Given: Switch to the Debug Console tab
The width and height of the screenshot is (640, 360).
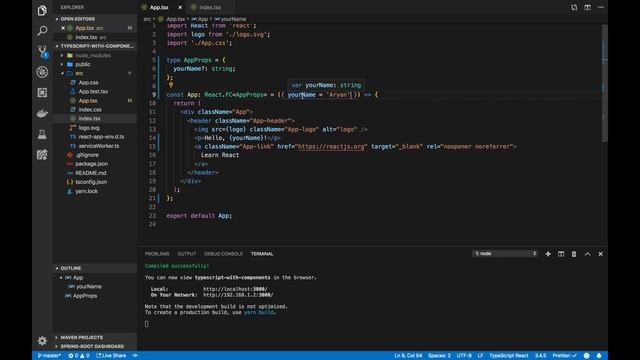Looking at the screenshot, I should click(223, 254).
